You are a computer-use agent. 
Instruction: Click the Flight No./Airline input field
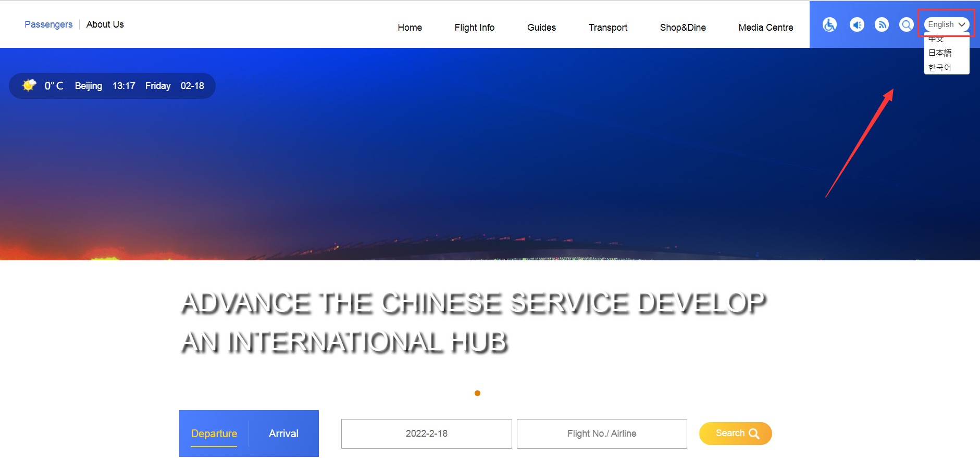coord(601,434)
